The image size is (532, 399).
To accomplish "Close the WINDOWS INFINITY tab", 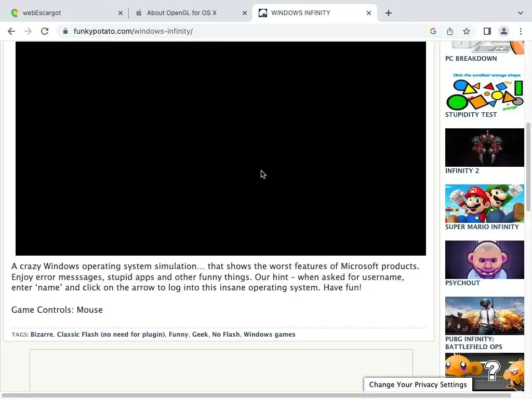I will coord(369,13).
